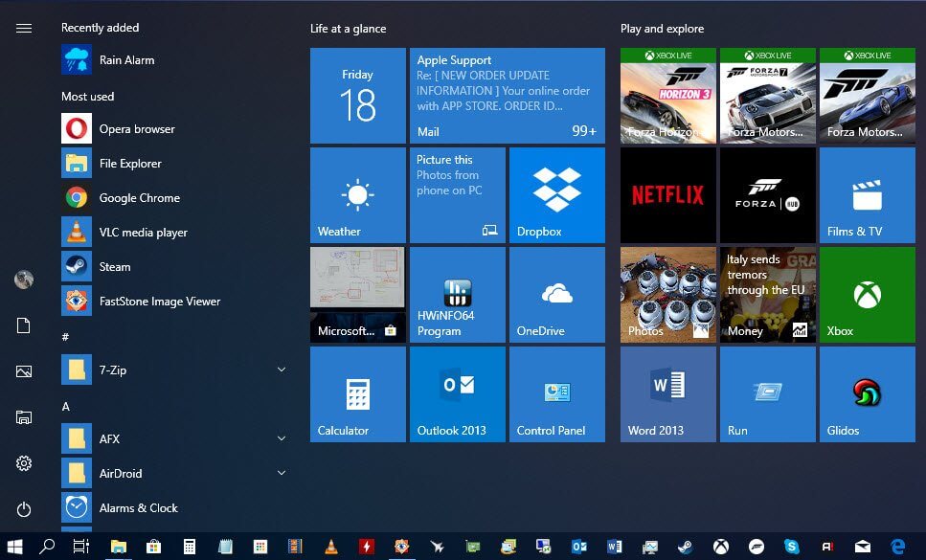Click the Settings gear in the sidebar
Screen dimensions: 926x560
click(x=24, y=463)
